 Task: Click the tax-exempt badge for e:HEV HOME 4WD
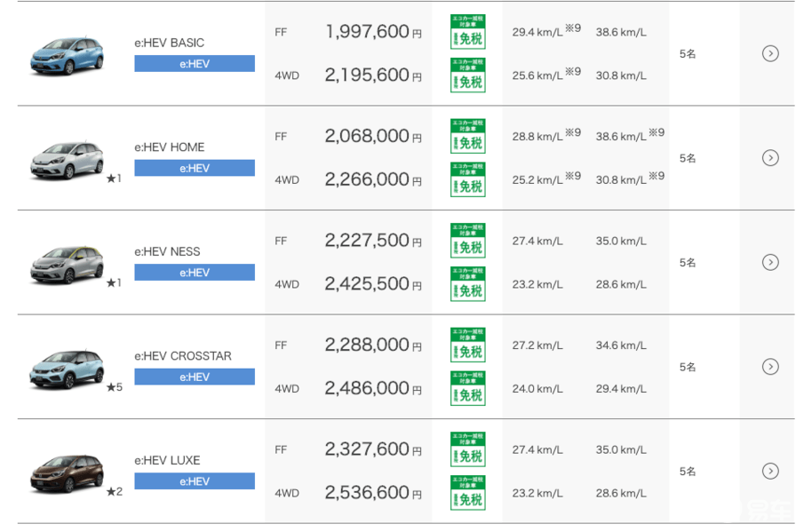[467, 179]
